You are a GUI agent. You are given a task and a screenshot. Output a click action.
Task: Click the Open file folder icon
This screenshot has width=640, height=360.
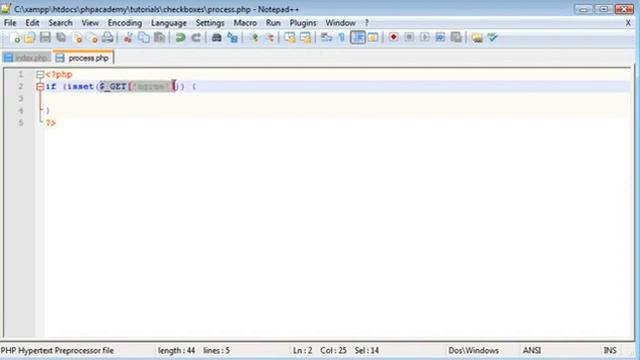[30, 38]
